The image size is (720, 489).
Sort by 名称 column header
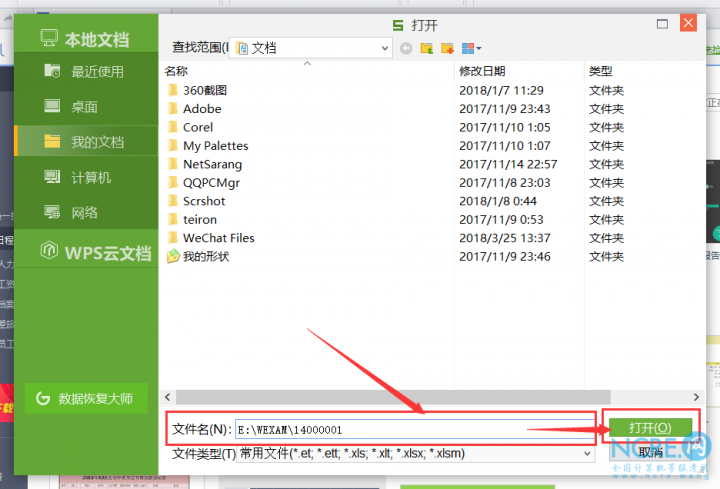[176, 71]
